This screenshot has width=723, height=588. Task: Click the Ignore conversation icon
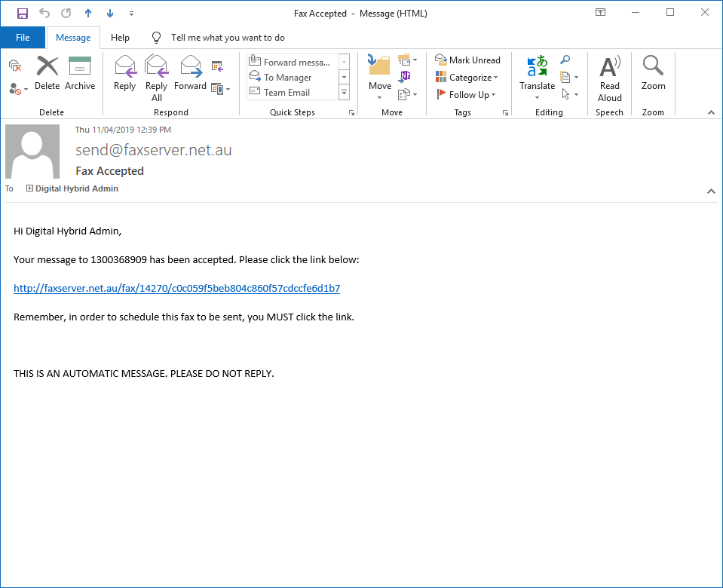coord(15,66)
